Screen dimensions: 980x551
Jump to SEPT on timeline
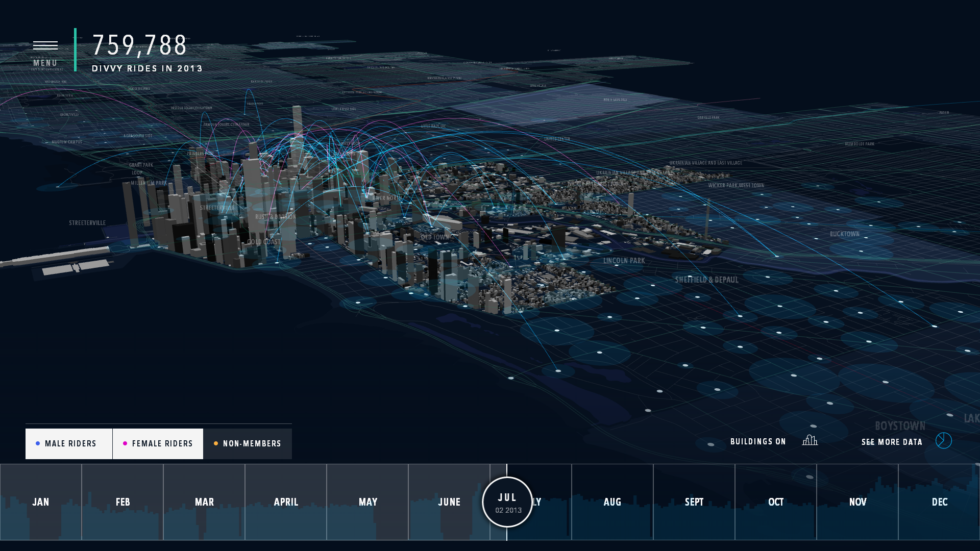point(694,502)
